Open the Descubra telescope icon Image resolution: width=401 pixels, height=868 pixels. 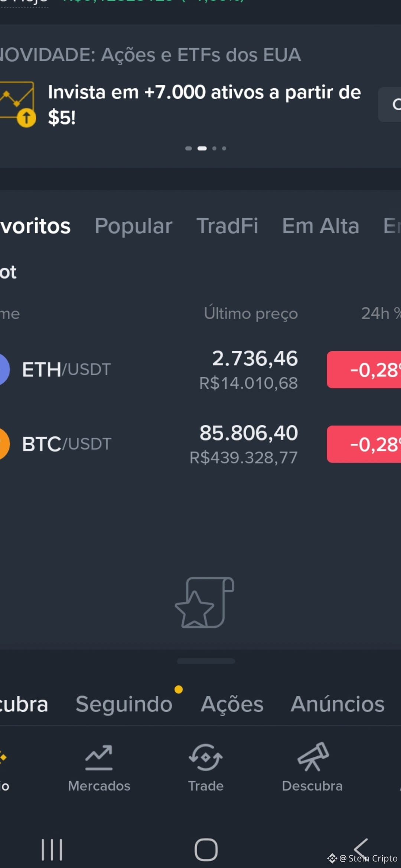pos(313,757)
